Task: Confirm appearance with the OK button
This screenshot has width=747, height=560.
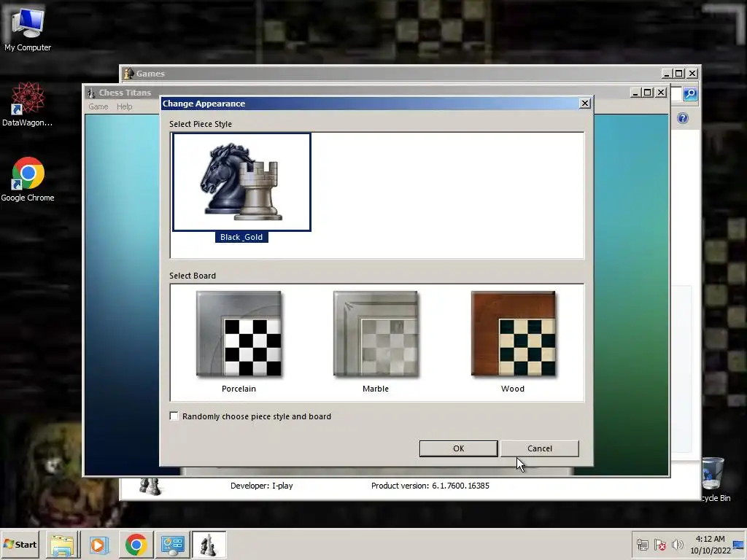Action: (x=458, y=448)
